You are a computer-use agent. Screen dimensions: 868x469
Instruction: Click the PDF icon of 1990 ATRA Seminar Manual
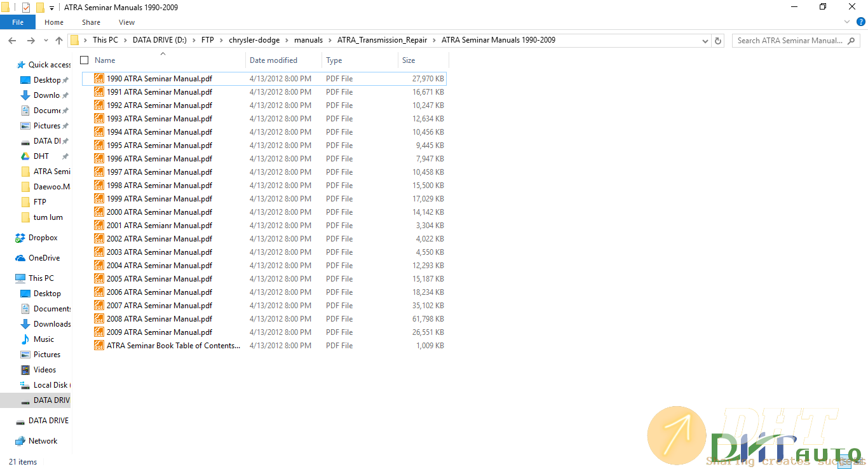coord(98,79)
